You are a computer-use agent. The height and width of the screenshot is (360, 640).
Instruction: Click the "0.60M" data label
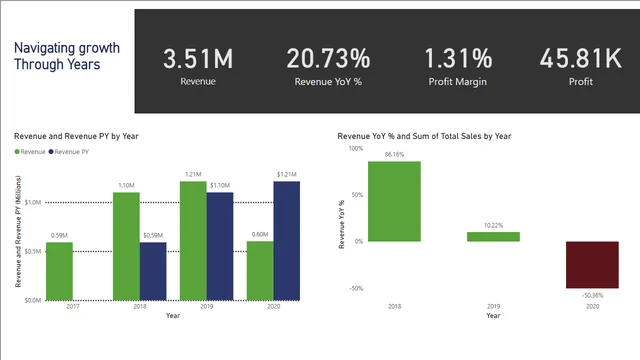(x=260, y=234)
